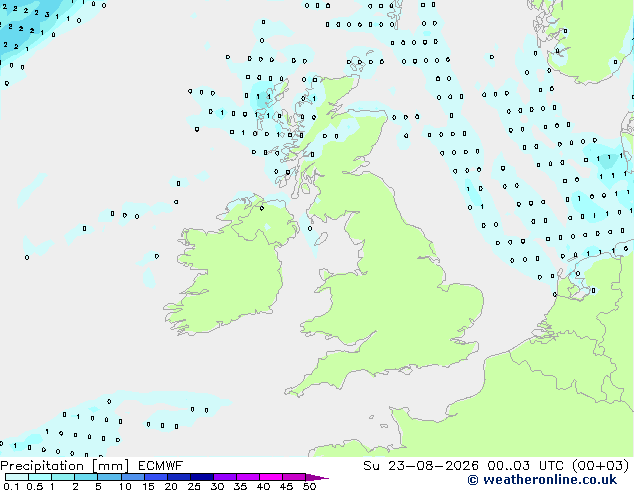Screen dimensions: 634x490
Task: Choose the 40–45 mm bright magenta swatch
Action: 271,477
